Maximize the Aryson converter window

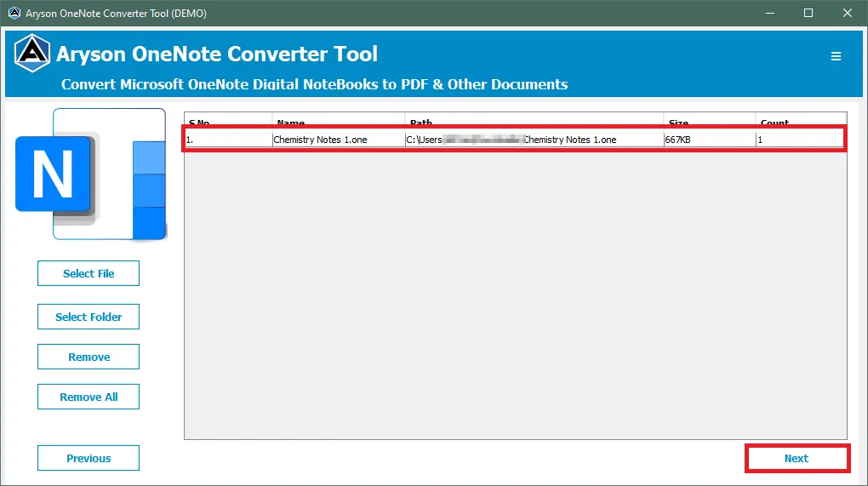[808, 13]
